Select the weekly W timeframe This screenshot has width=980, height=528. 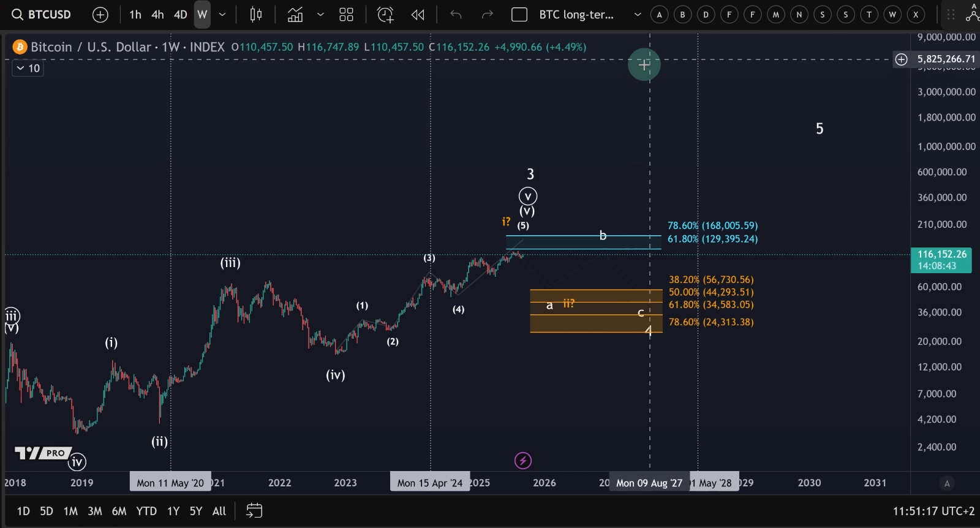202,15
